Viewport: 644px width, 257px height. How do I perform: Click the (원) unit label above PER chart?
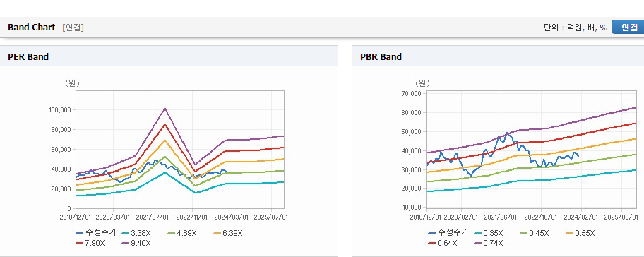(x=72, y=83)
